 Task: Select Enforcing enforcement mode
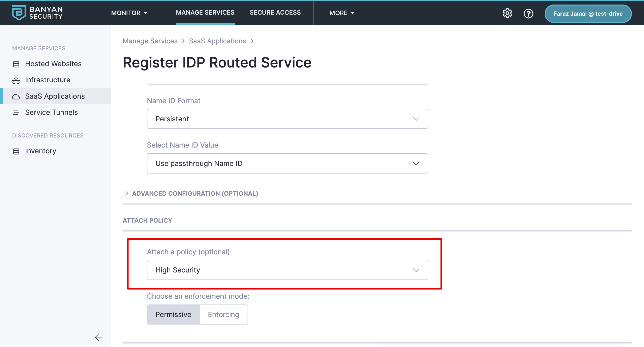[x=223, y=315]
